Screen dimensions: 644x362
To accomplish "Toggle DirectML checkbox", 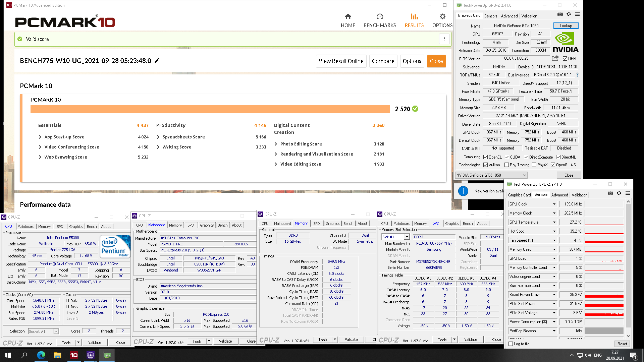I will click(558, 157).
